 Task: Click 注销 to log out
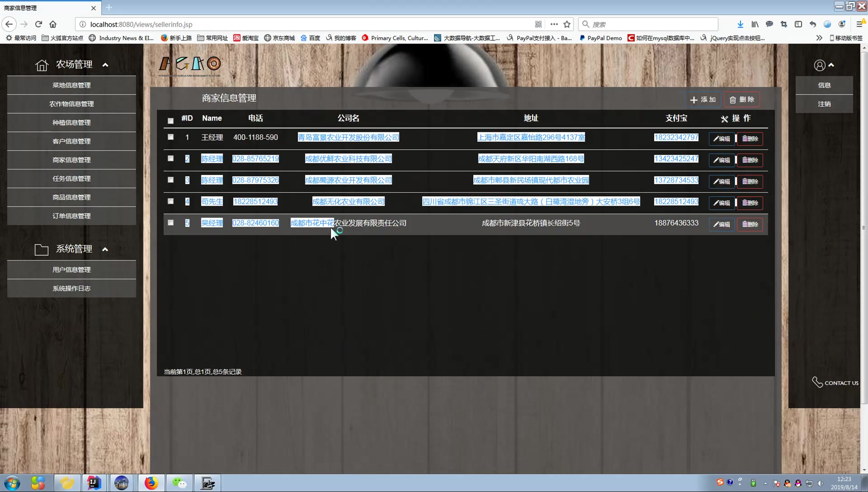coord(824,104)
